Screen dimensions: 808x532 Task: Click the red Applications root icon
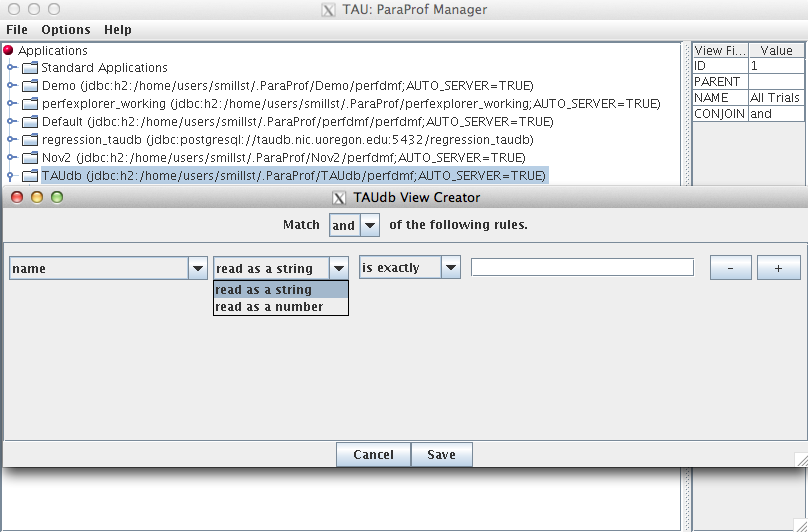(9, 51)
